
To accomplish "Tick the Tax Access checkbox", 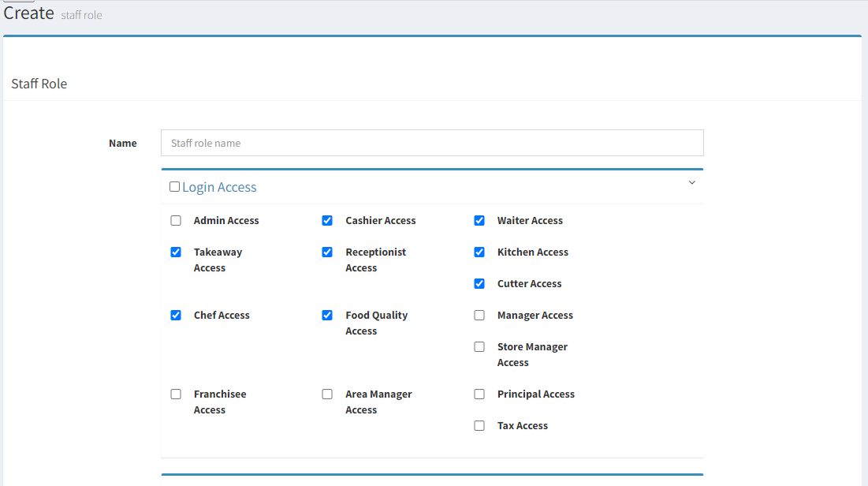I will coord(479,425).
